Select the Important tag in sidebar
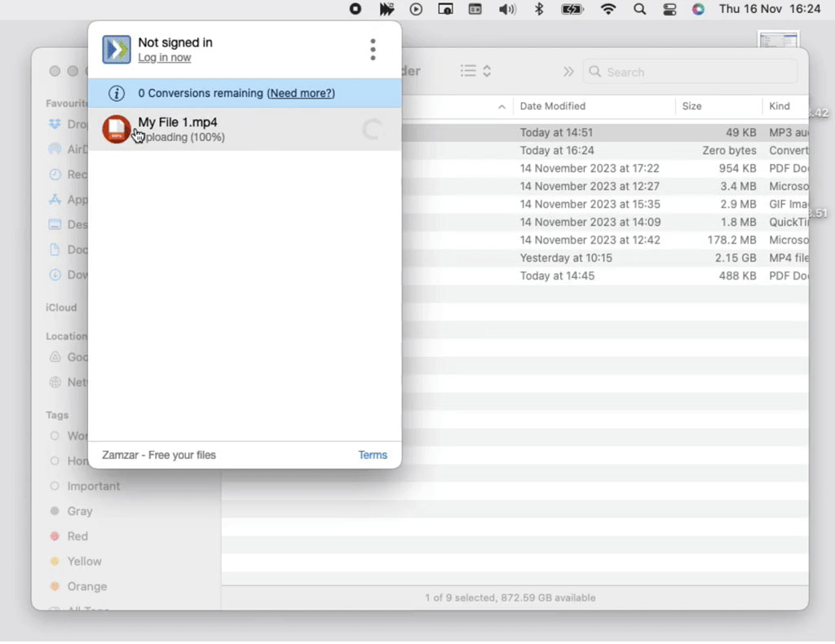This screenshot has width=835, height=644. [85, 487]
